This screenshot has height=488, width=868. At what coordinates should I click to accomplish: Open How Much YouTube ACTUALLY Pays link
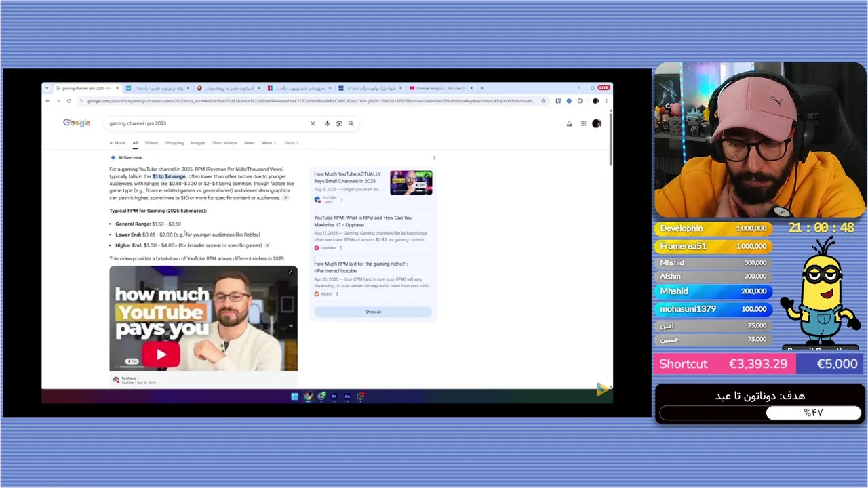pos(347,178)
